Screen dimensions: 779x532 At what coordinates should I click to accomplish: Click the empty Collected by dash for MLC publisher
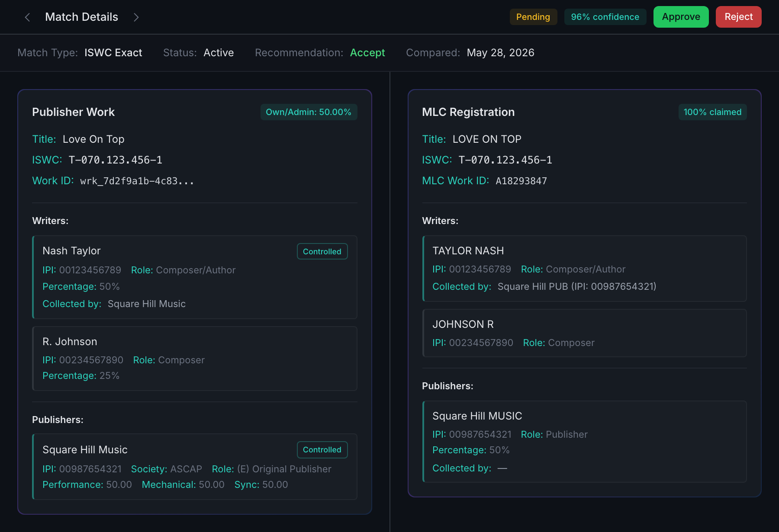pyautogui.click(x=502, y=468)
